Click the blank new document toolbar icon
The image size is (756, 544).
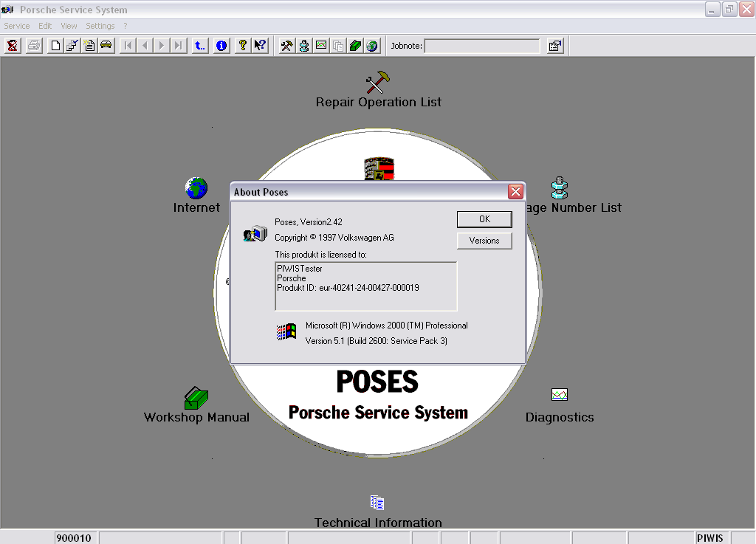55,46
